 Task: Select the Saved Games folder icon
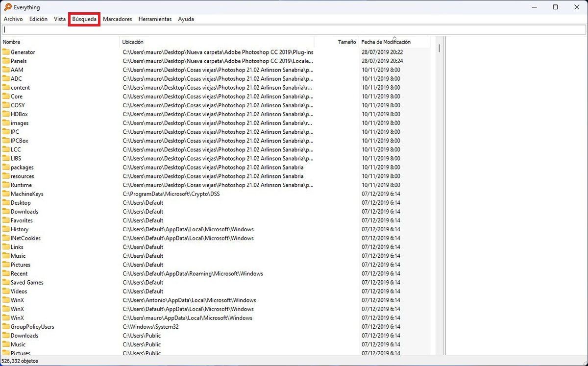coord(6,282)
